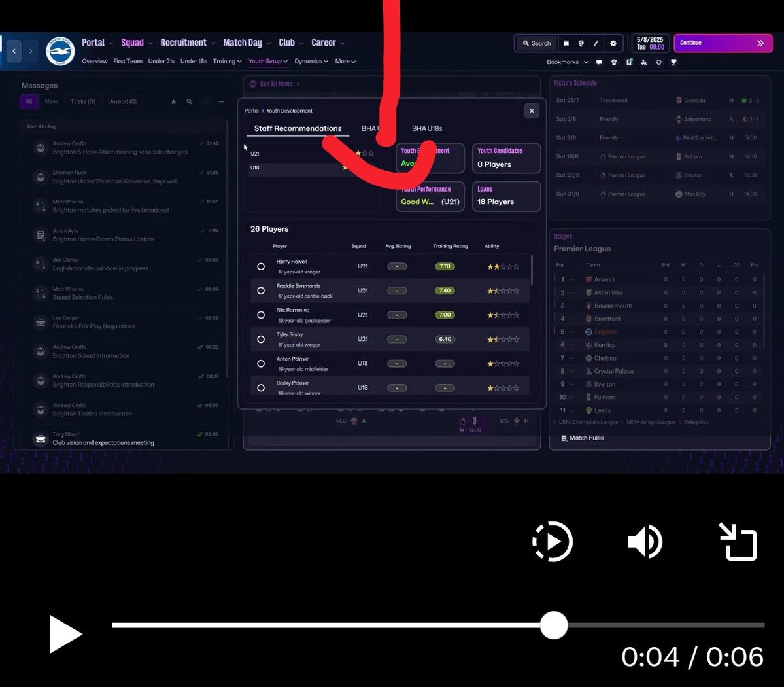The height and width of the screenshot is (687, 784).
Task: Open the shirt squad bookmark icon
Action: point(614,62)
